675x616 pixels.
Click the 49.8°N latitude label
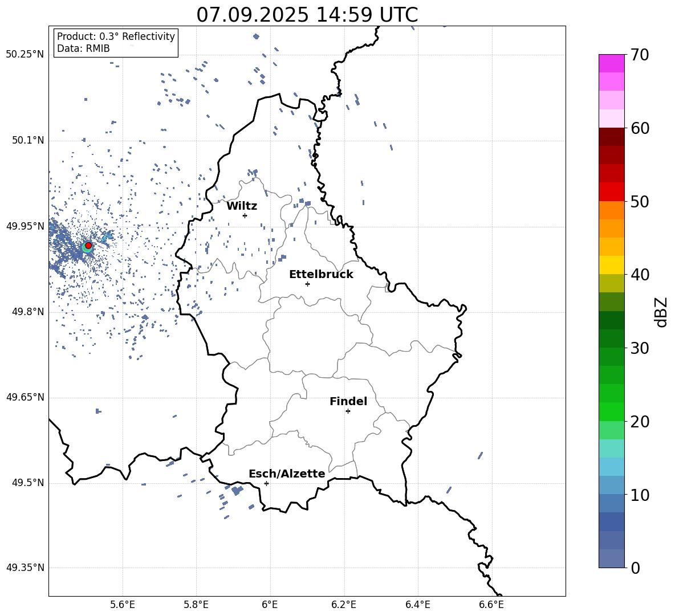28,312
